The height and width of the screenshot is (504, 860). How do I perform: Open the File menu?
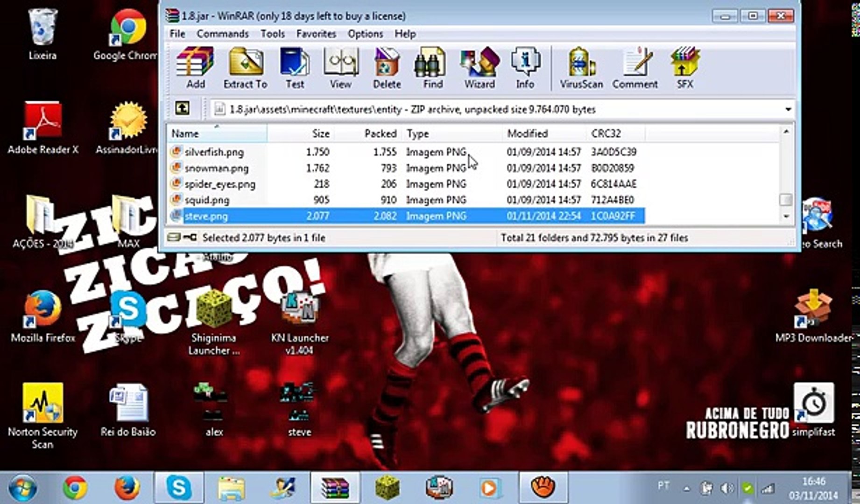(177, 34)
